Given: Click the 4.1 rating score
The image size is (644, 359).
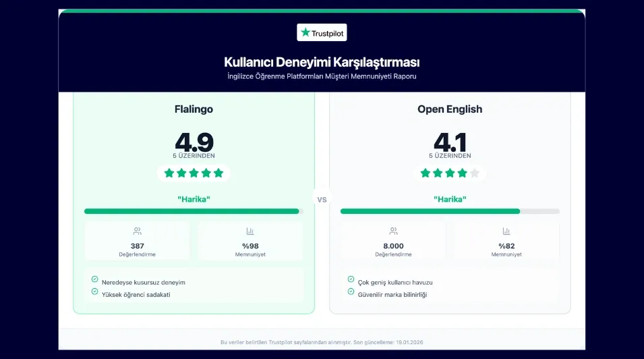Looking at the screenshot, I should pyautogui.click(x=450, y=142).
